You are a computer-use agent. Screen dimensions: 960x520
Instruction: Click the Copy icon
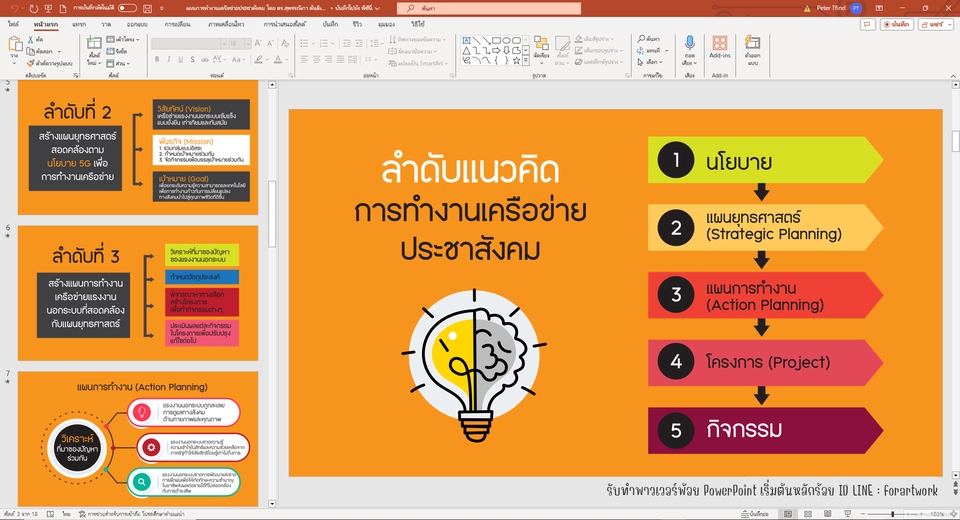(31, 51)
